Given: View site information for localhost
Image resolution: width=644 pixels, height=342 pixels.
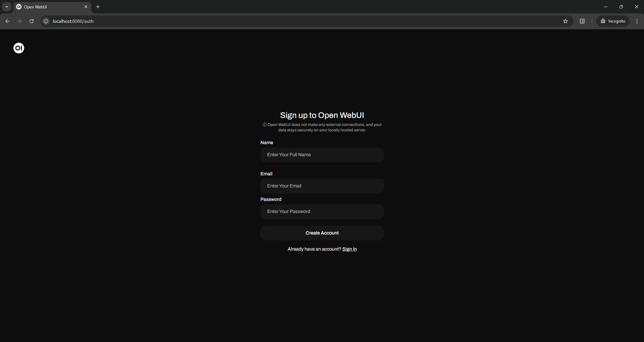Looking at the screenshot, I should pos(46,21).
